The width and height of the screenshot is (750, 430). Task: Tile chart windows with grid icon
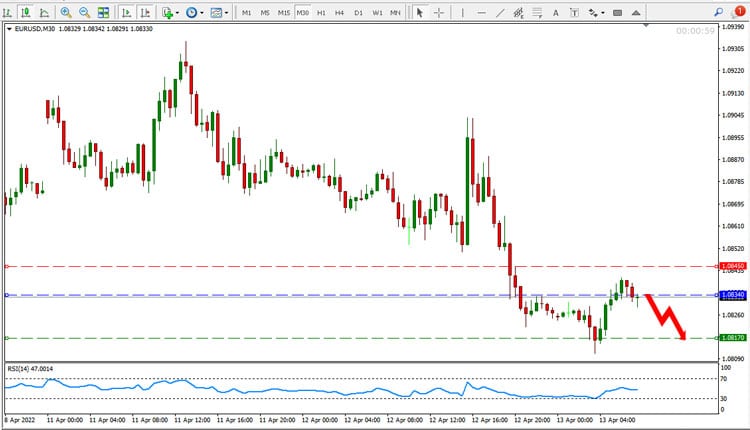tap(103, 12)
